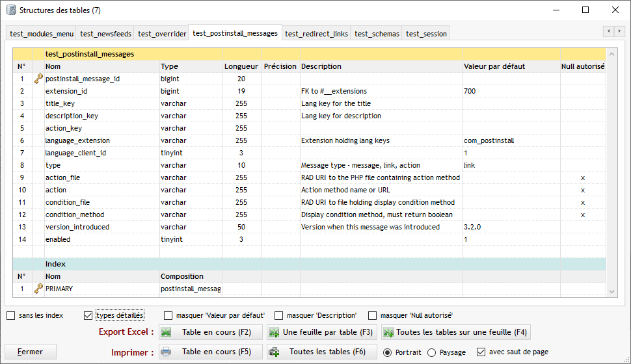The height and width of the screenshot is (364, 631).
Task: Click the printer icon on 'Toutes les tables (F6)'
Action: click(274, 352)
